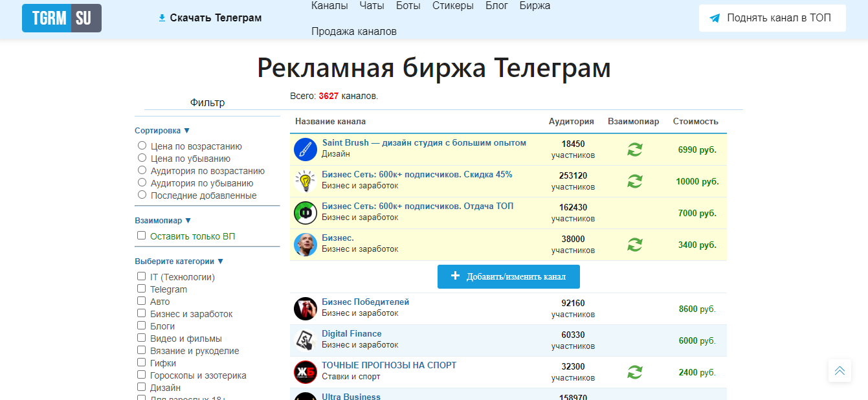Select Цена по убыванию sorting
868x400 pixels.
(x=142, y=158)
